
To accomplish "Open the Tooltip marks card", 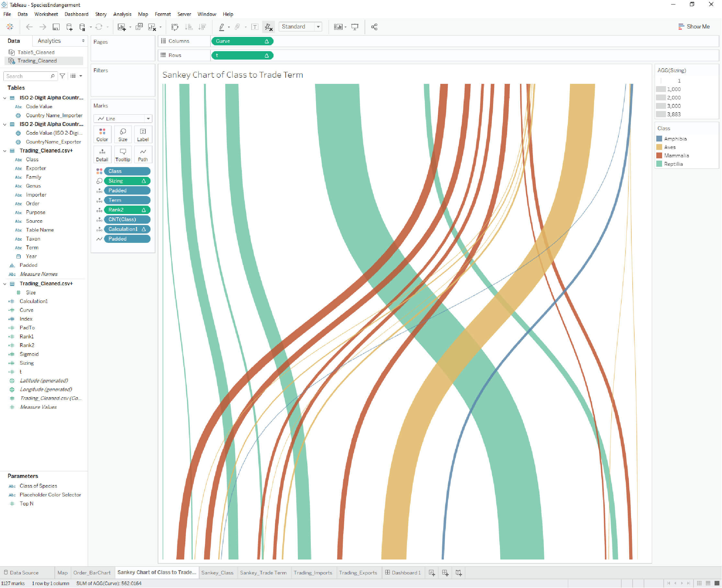I will 123,155.
